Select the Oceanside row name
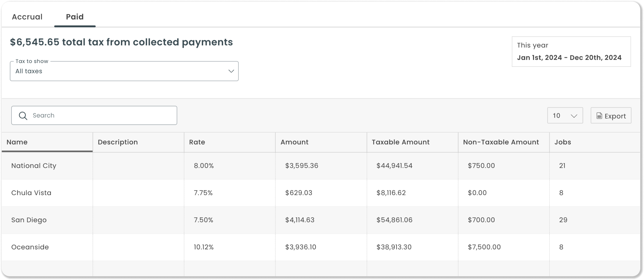Image resolution: width=644 pixels, height=280 pixels. [x=30, y=247]
